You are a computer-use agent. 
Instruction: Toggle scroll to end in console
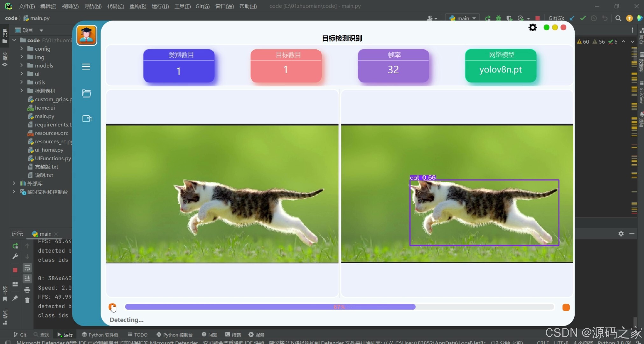(x=27, y=278)
